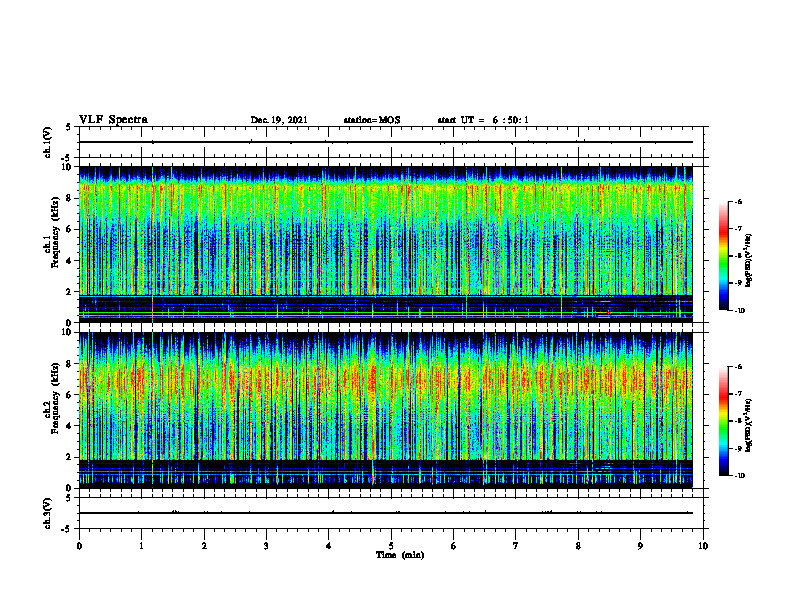Click the '-5' tick on ch.1(V) axis
This screenshot has height=612, width=792.
(67, 158)
